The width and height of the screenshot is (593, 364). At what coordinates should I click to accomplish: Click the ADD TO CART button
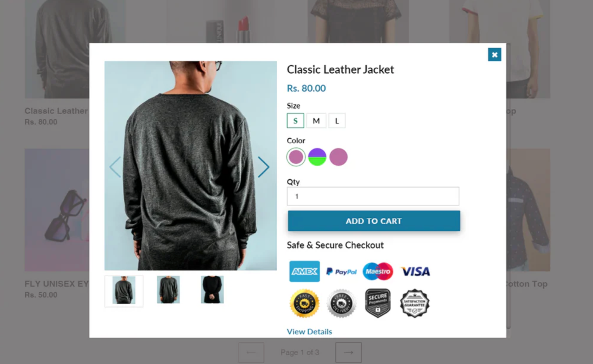(374, 221)
